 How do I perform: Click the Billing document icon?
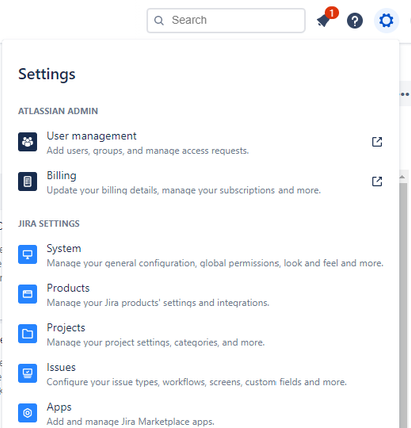(27, 181)
